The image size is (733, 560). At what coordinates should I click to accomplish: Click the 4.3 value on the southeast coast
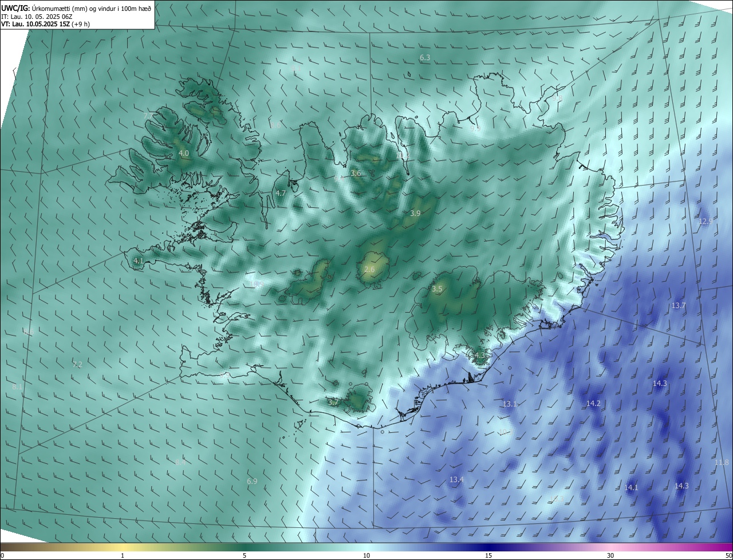pos(480,356)
